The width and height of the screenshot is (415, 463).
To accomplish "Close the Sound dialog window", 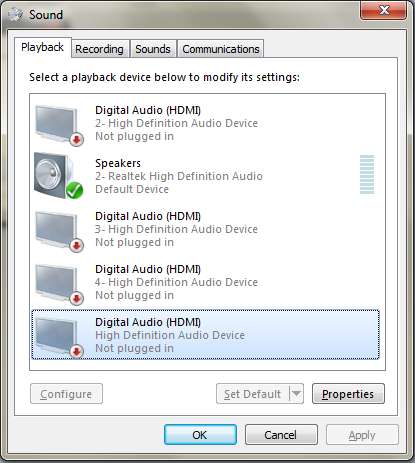I will [384, 10].
